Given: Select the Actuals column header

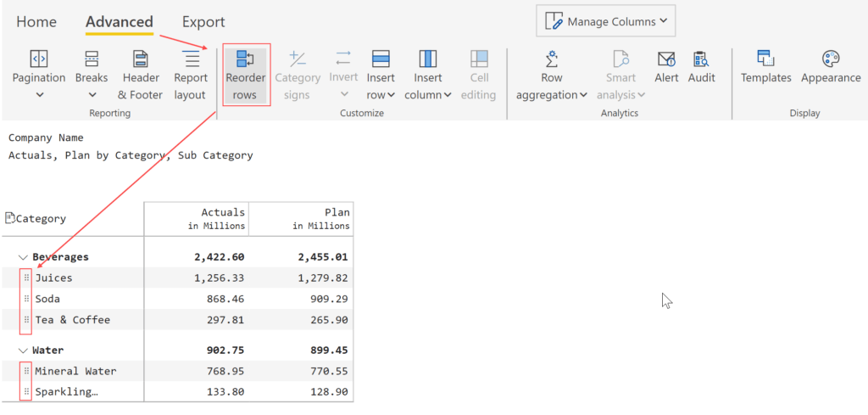Looking at the screenshot, I should tap(197, 219).
